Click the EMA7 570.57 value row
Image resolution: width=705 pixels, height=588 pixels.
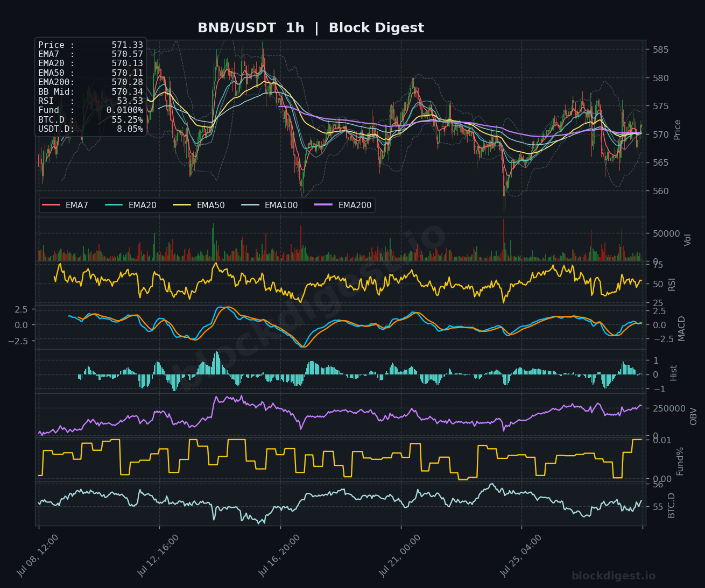tap(90, 54)
